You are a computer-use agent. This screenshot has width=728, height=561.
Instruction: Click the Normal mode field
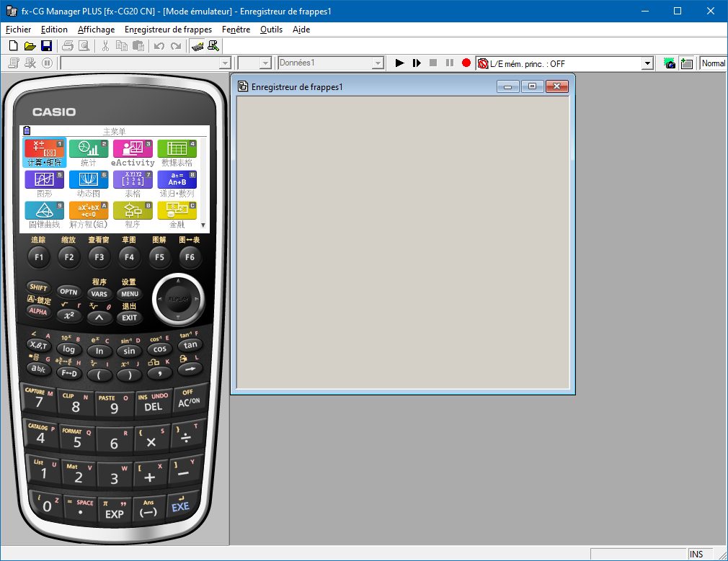(x=713, y=63)
